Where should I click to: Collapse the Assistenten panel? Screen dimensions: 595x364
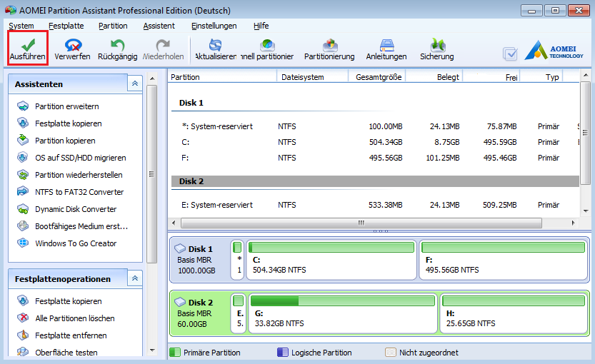[x=134, y=84]
